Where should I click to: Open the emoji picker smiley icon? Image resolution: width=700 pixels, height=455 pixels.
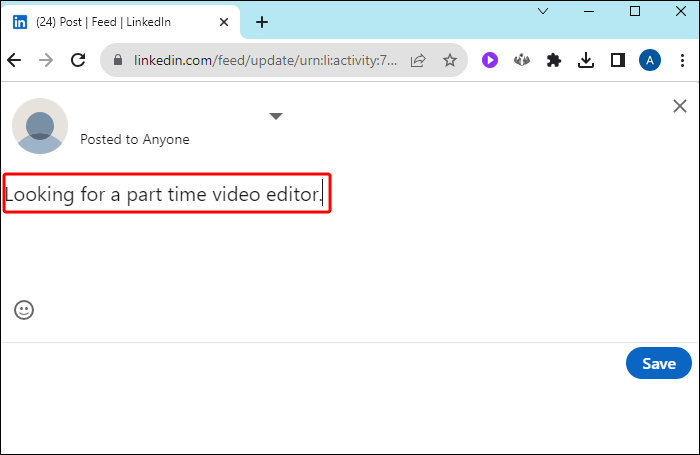(x=24, y=310)
